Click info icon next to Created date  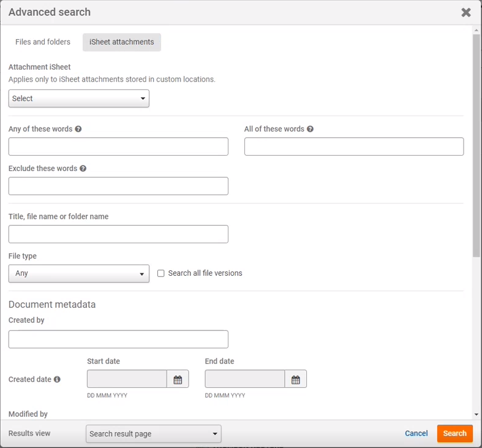pos(57,379)
